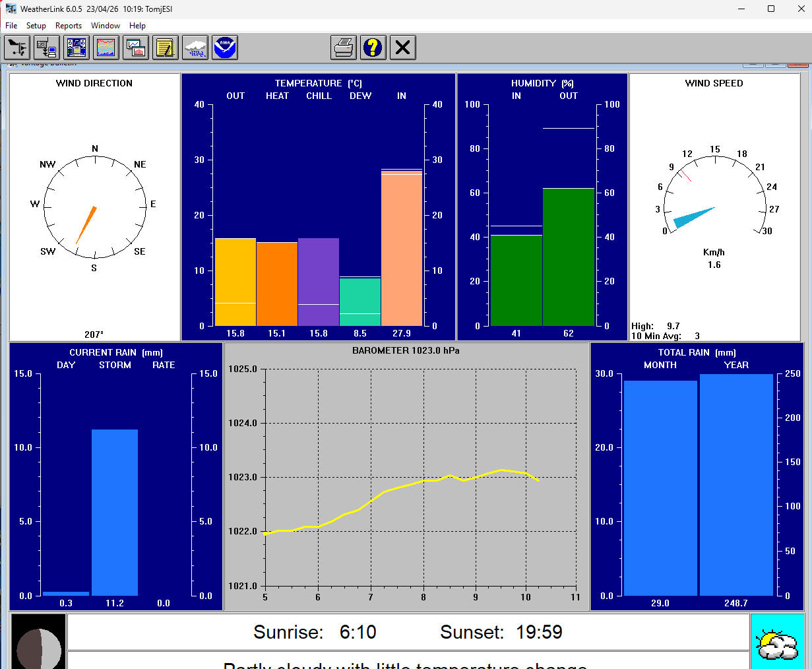Open the plot windows toolbar icon
Image resolution: width=812 pixels, height=669 pixels.
click(136, 48)
